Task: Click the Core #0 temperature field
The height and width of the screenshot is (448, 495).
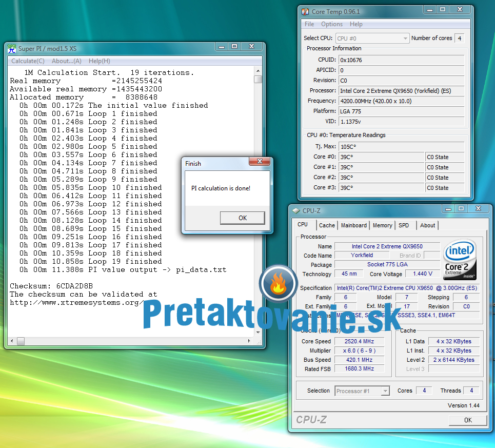Action: click(381, 157)
